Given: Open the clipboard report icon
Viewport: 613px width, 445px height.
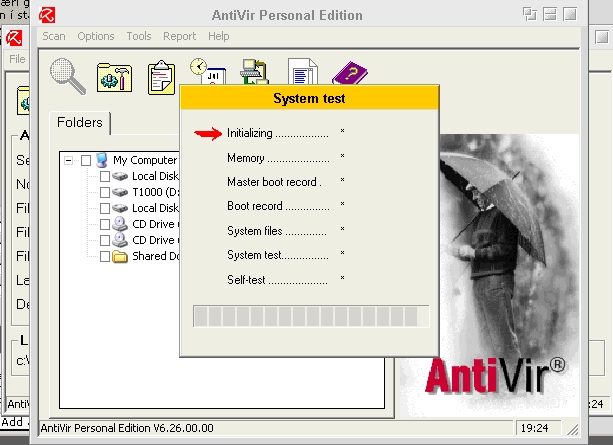Looking at the screenshot, I should click(161, 76).
